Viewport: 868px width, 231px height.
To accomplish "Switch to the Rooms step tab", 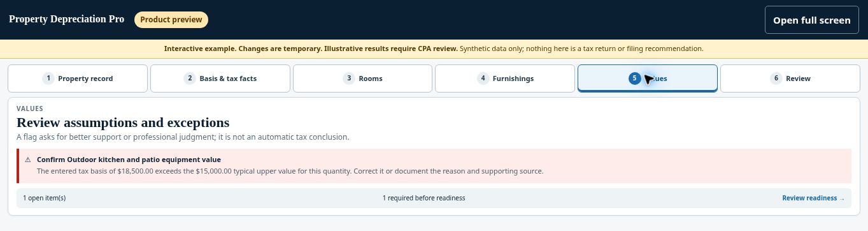I will [362, 78].
